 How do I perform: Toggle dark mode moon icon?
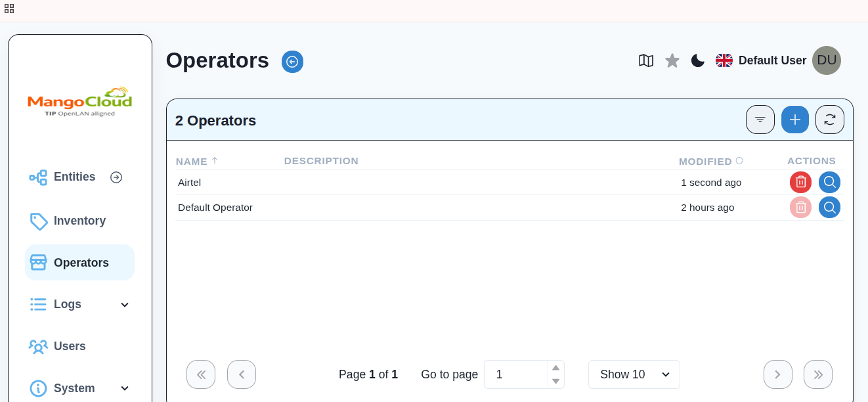tap(698, 60)
